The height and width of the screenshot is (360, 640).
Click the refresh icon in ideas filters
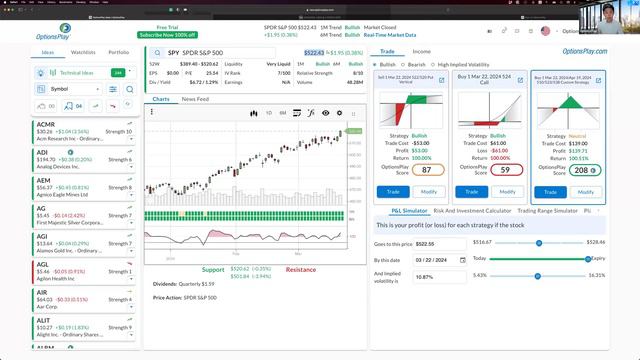pos(127,104)
